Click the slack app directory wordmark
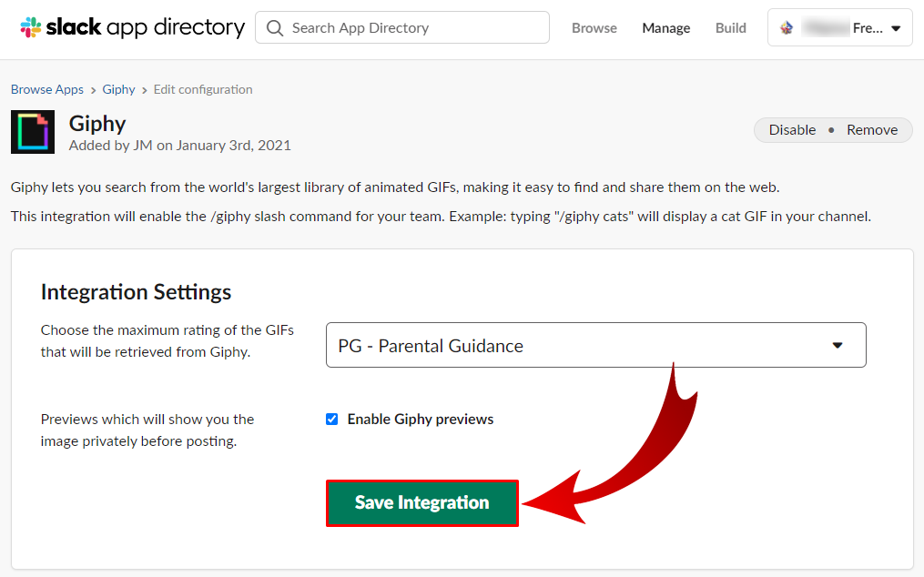Screen dimensions: 924x577 (x=146, y=27)
